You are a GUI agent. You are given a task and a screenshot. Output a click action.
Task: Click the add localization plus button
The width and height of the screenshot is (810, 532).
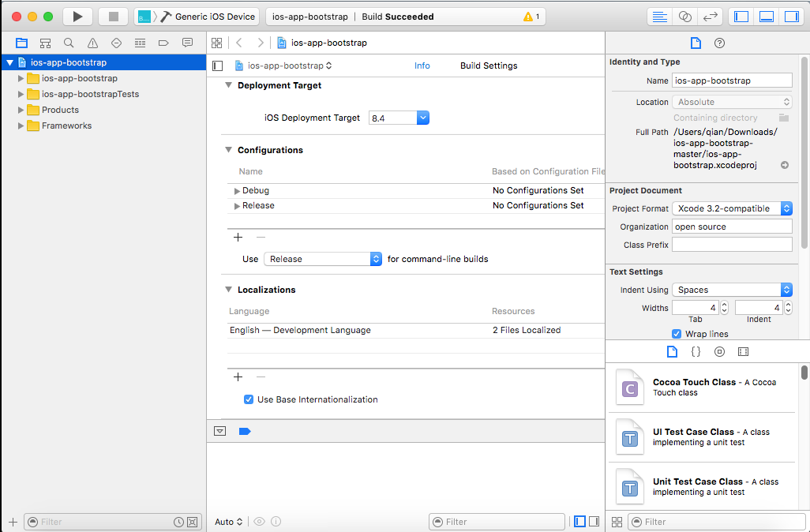click(x=238, y=377)
